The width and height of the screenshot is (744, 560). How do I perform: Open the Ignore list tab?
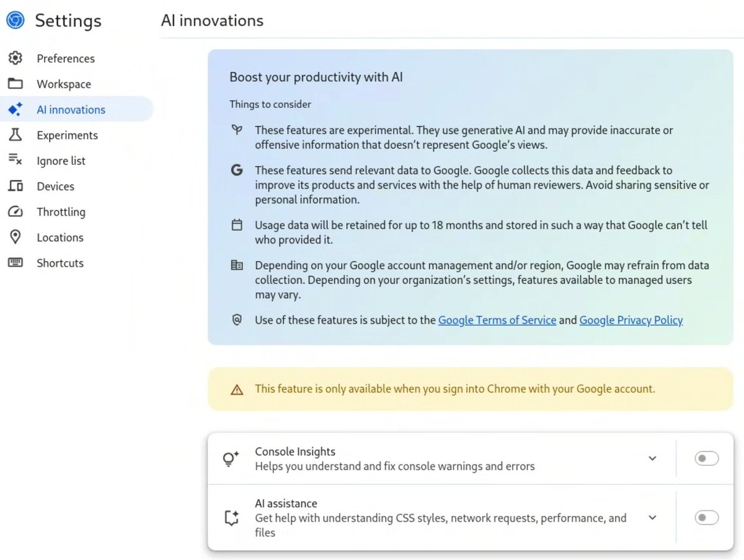77,161
